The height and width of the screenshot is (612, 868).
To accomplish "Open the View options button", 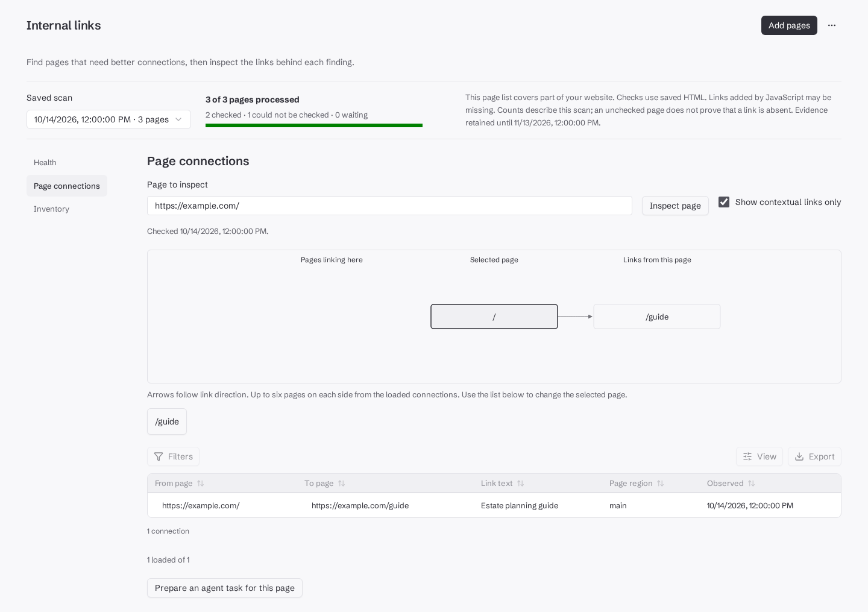I will point(759,456).
